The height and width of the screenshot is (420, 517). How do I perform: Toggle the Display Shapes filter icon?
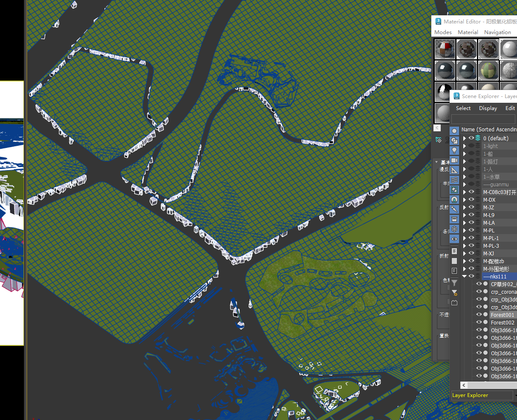pyautogui.click(x=454, y=141)
